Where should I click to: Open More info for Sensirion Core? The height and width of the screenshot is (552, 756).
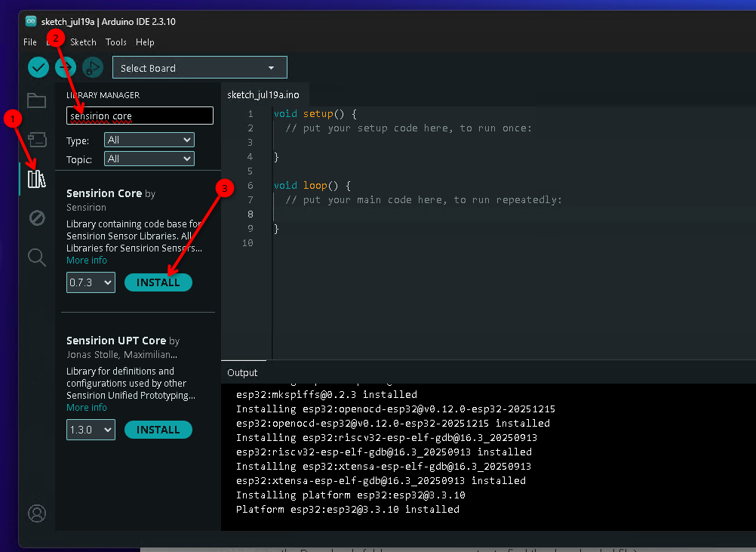click(x=87, y=260)
